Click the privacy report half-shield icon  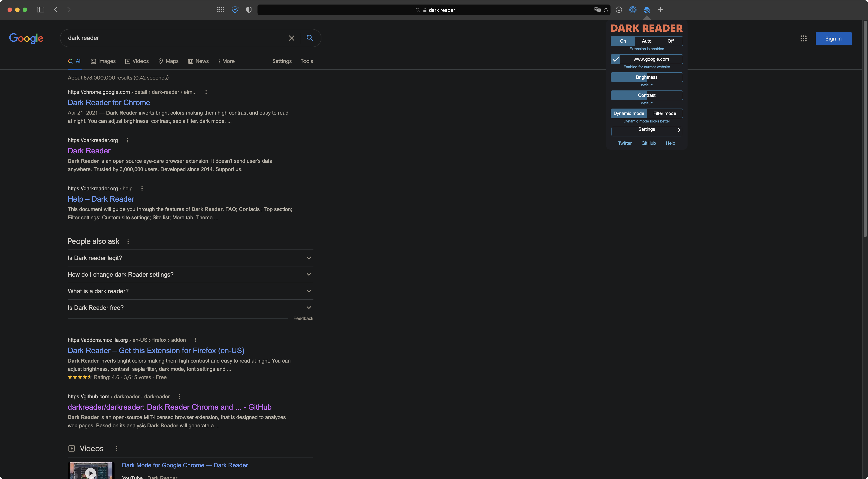(249, 10)
